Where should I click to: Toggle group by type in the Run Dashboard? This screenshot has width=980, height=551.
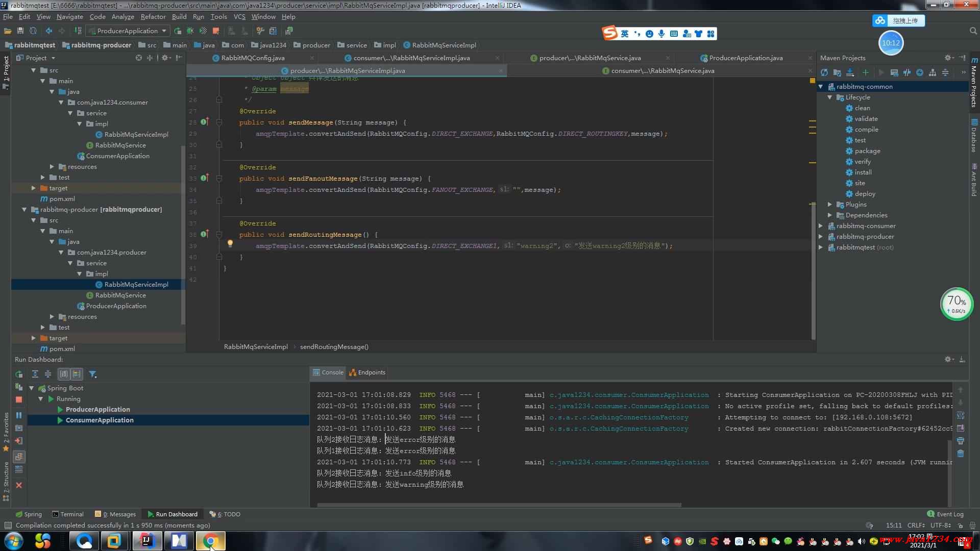pyautogui.click(x=64, y=374)
